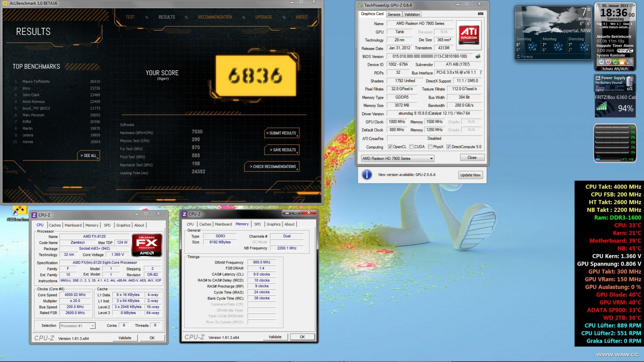Click the Z icon of the right CPU-Z window

pyautogui.click(x=185, y=214)
